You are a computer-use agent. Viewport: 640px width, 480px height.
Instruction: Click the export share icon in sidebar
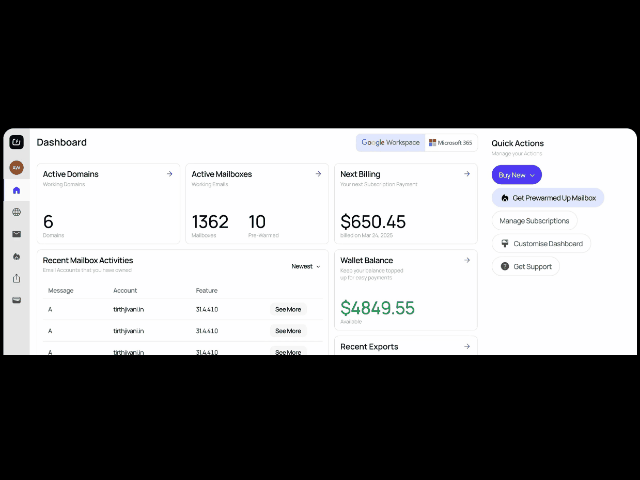[x=16, y=278]
